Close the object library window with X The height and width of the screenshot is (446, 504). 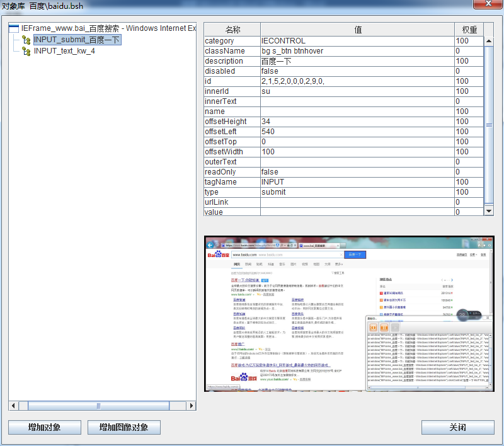(488, 5)
